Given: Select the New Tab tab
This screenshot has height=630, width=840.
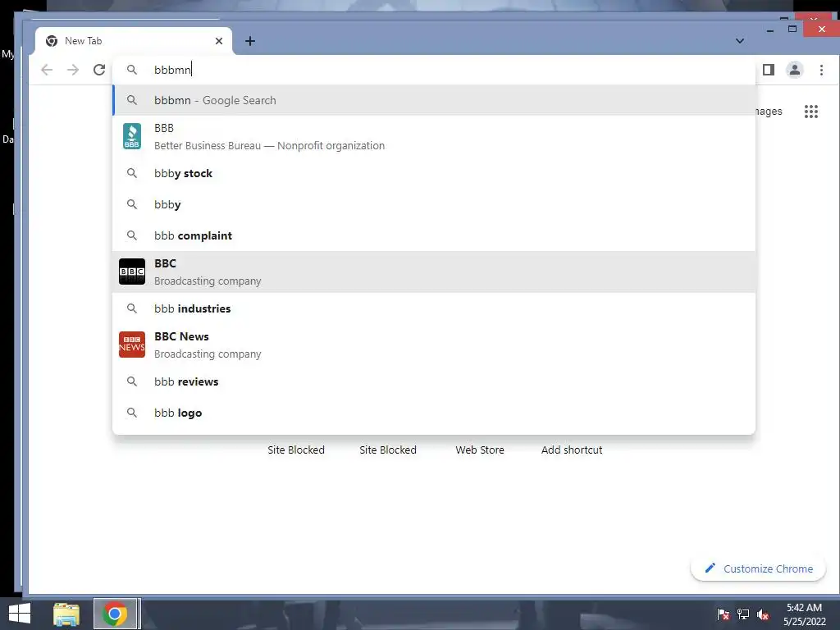Looking at the screenshot, I should tap(134, 41).
